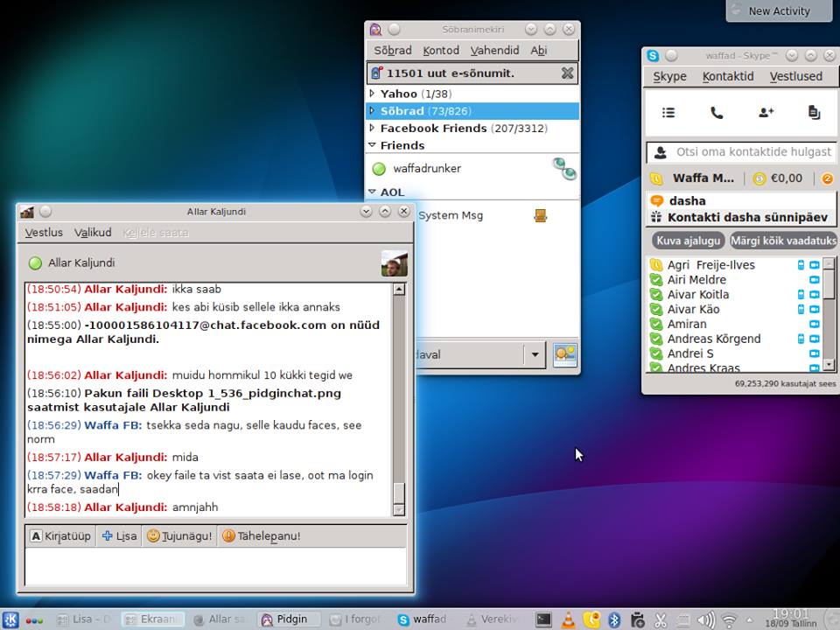Click the Skype credit coin icon
Image resolution: width=840 pixels, height=630 pixels.
tap(759, 178)
